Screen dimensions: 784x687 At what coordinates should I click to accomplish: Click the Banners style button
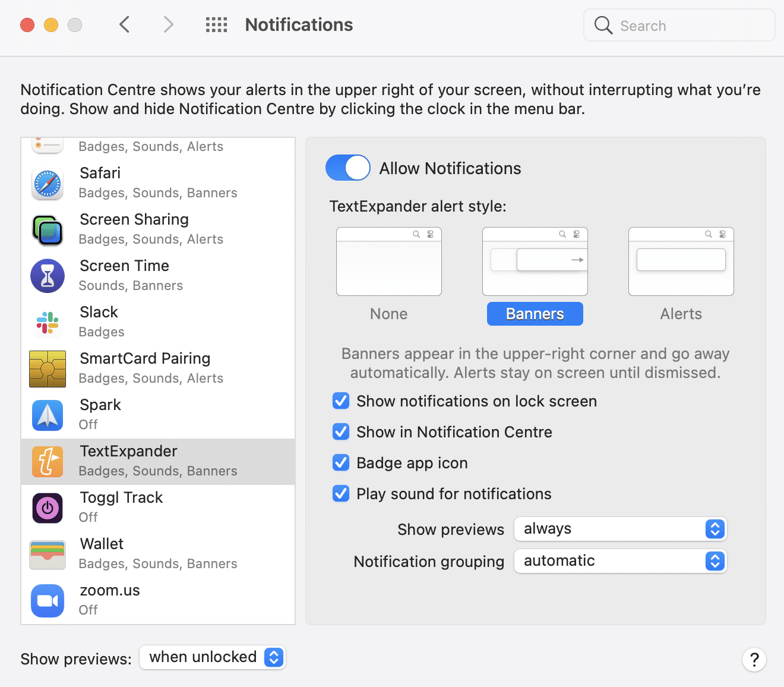click(535, 314)
